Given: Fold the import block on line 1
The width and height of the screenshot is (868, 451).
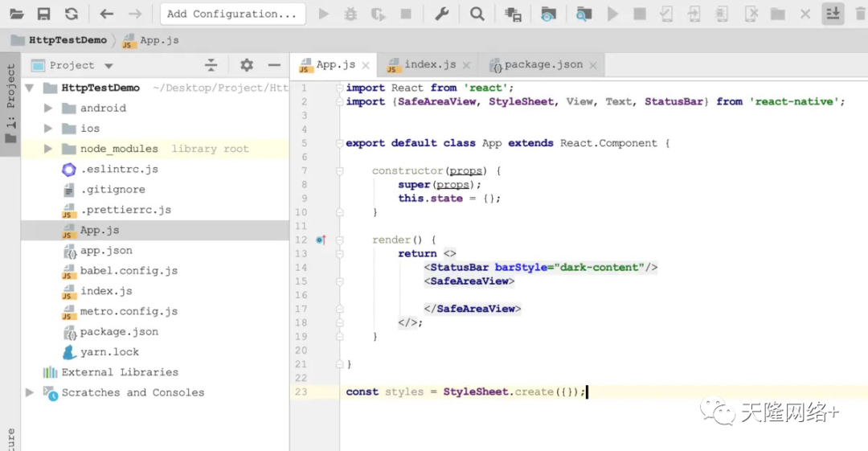Looking at the screenshot, I should [x=339, y=88].
